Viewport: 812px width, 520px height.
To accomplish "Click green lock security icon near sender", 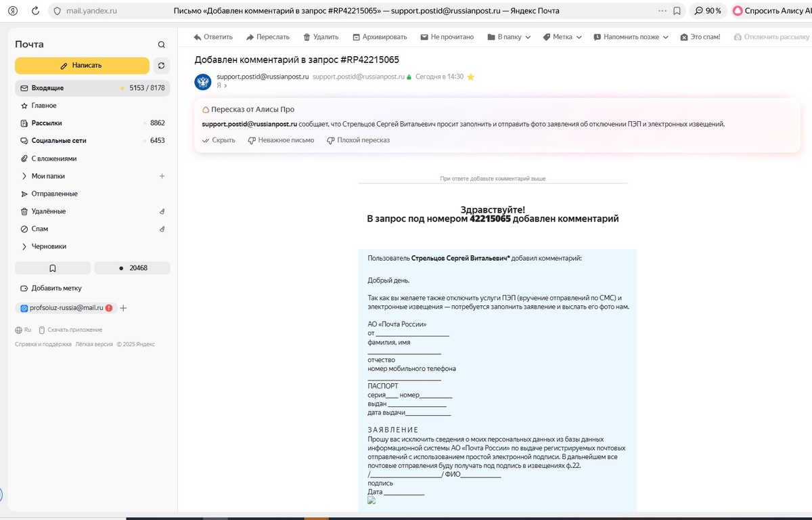I will point(409,77).
